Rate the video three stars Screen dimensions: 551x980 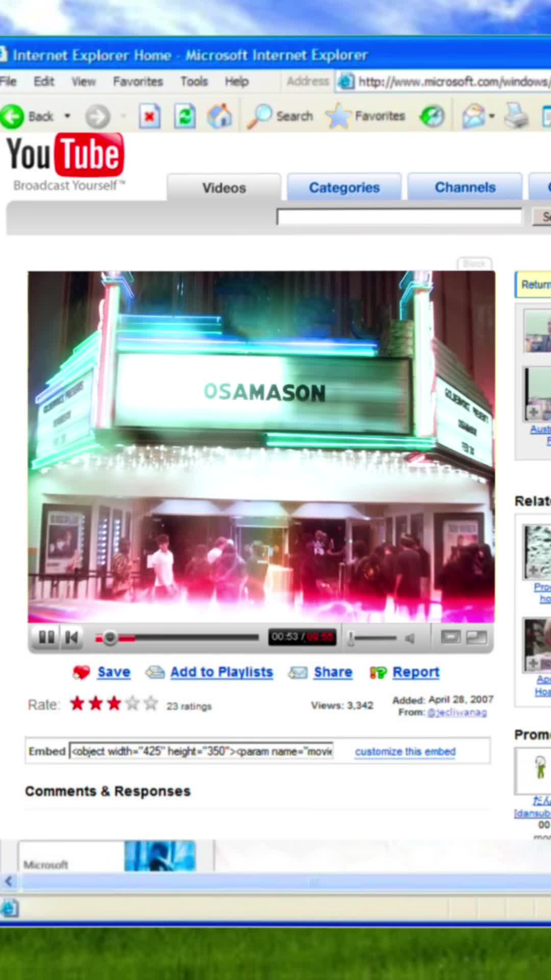tap(114, 703)
